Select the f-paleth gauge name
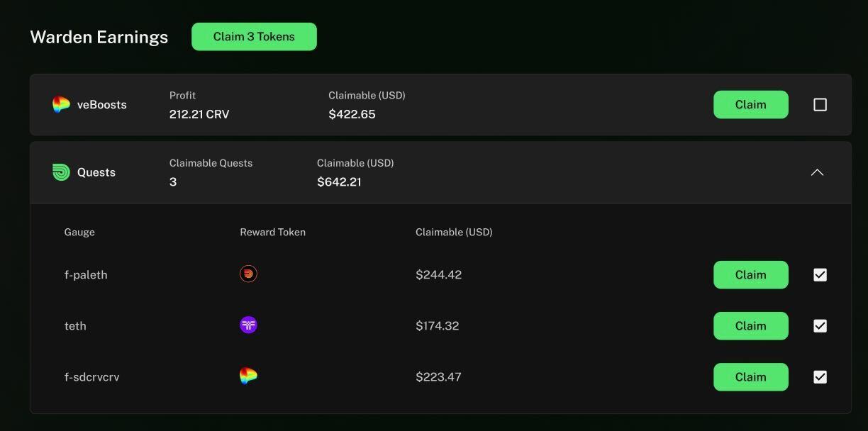 point(86,275)
